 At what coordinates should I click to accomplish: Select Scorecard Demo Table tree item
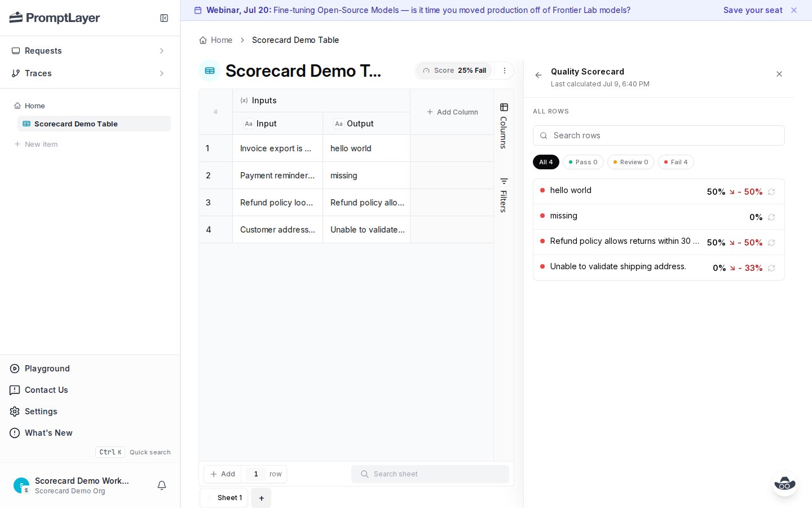94,124
